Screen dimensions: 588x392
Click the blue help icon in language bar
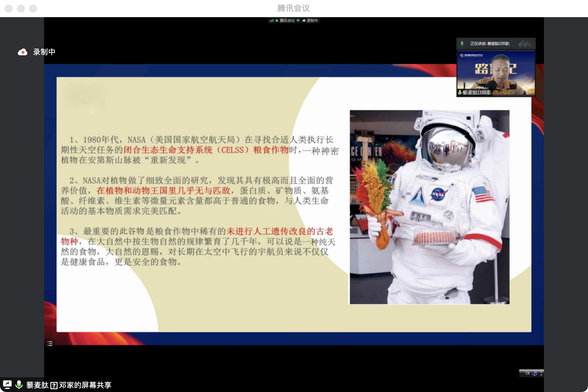535,373
